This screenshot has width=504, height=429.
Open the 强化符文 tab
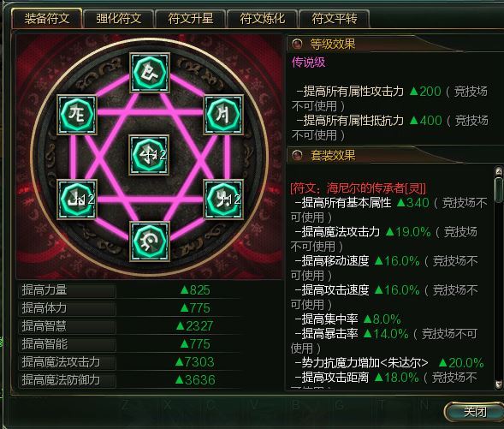119,18
